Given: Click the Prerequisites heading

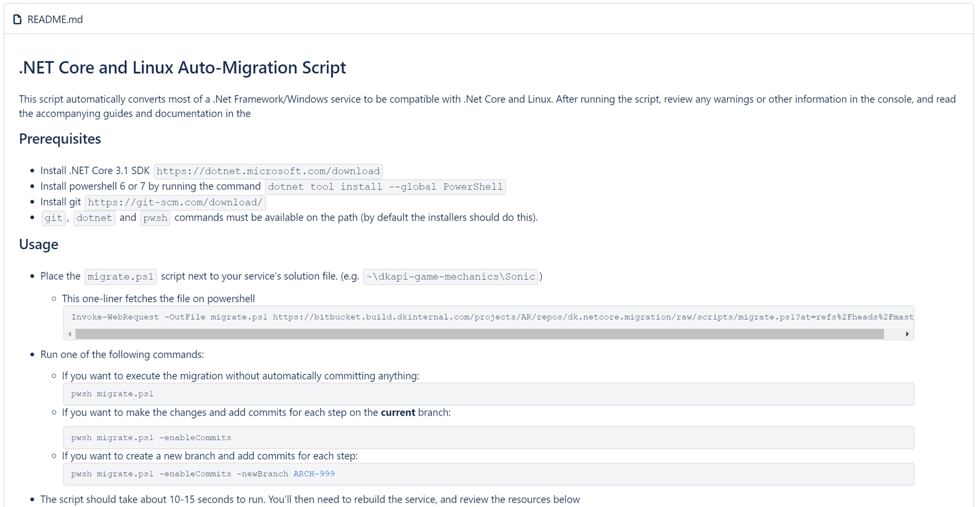Looking at the screenshot, I should coord(60,139).
